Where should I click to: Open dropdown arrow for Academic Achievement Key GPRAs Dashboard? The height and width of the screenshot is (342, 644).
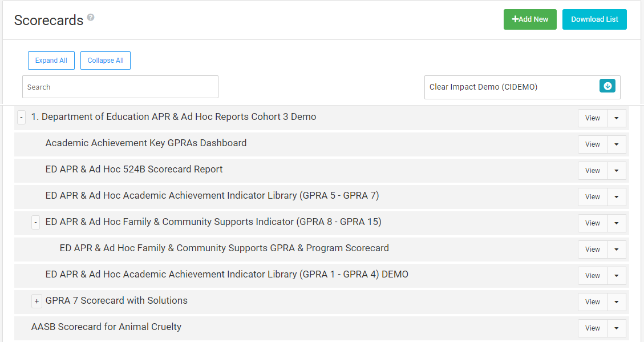pos(617,144)
